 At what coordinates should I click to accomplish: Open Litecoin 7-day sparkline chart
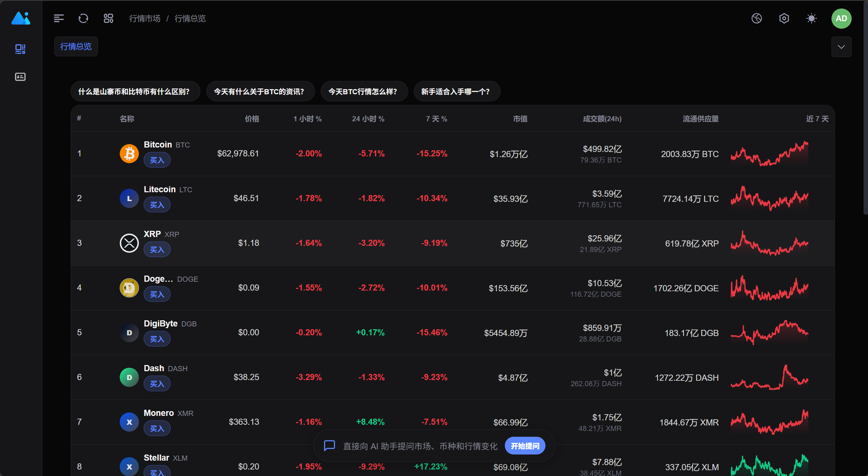[769, 198]
